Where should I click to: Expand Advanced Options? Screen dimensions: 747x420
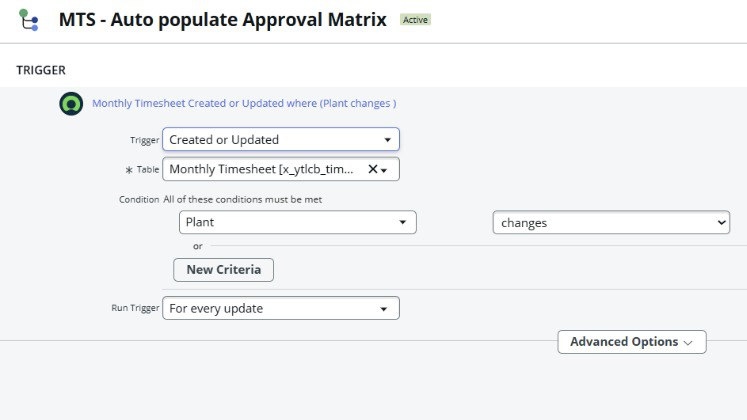point(632,342)
